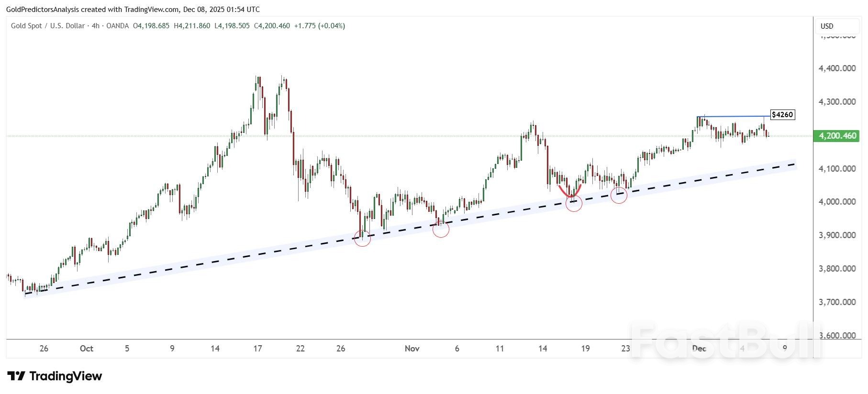
Task: Click the first red circle on the trendline
Action: tap(362, 238)
